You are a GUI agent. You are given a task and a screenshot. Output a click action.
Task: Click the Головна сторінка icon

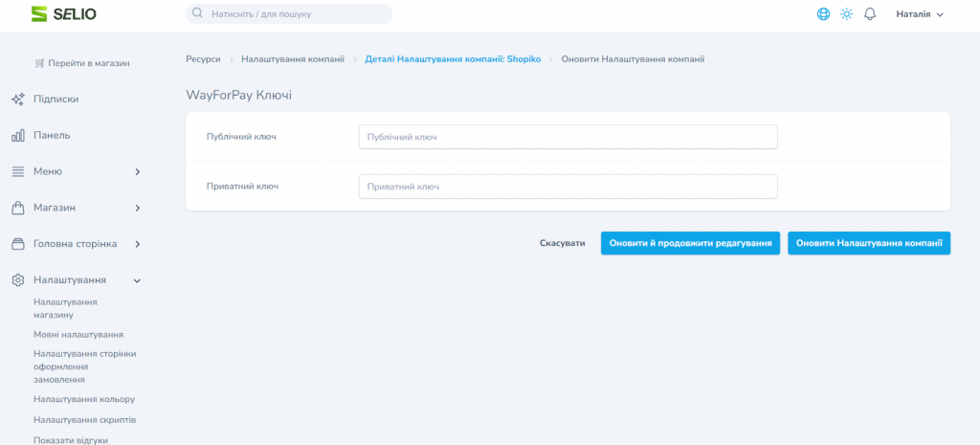click(x=17, y=244)
